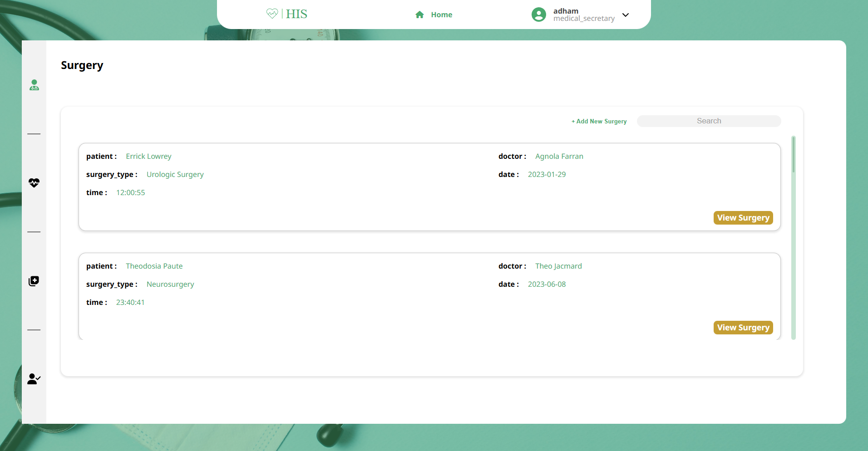Open patient Errick Lowrey
This screenshot has width=868, height=451.
[x=148, y=156]
